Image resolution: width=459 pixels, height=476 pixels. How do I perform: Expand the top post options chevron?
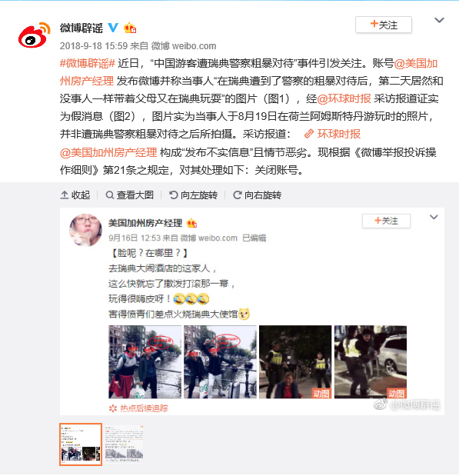[x=439, y=20]
